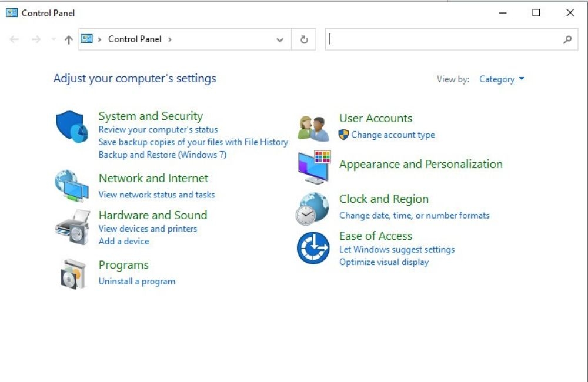Select the Hardware and Sound printer icon

[x=72, y=227]
